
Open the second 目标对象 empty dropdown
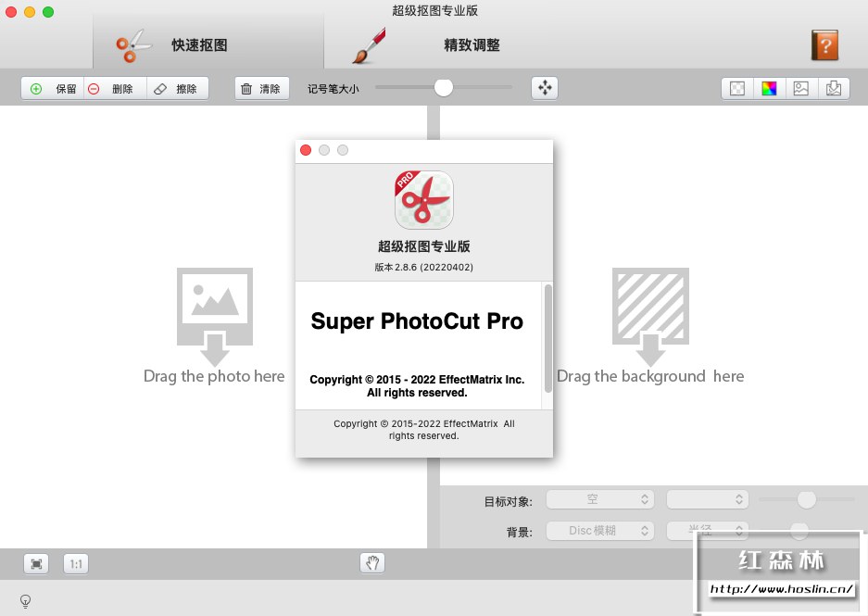708,499
